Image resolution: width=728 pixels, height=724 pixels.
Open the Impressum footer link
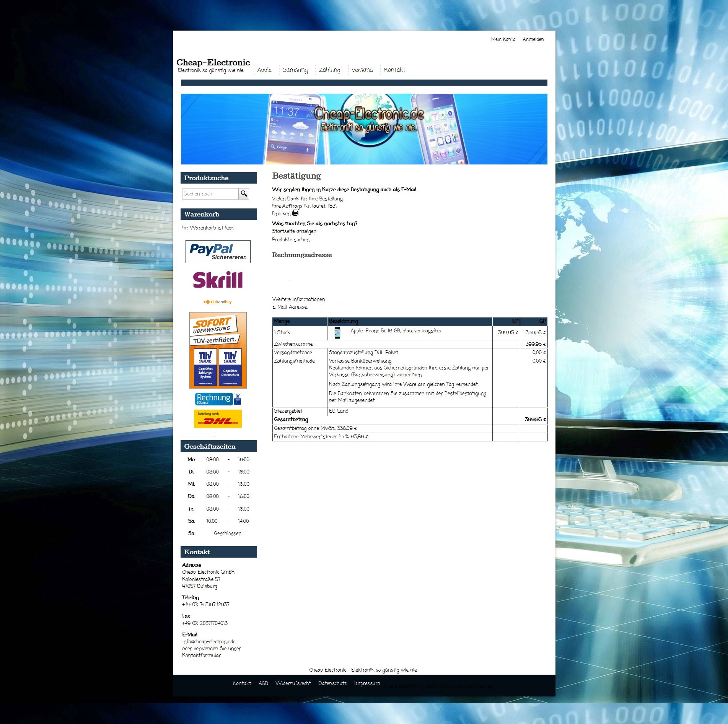[367, 683]
